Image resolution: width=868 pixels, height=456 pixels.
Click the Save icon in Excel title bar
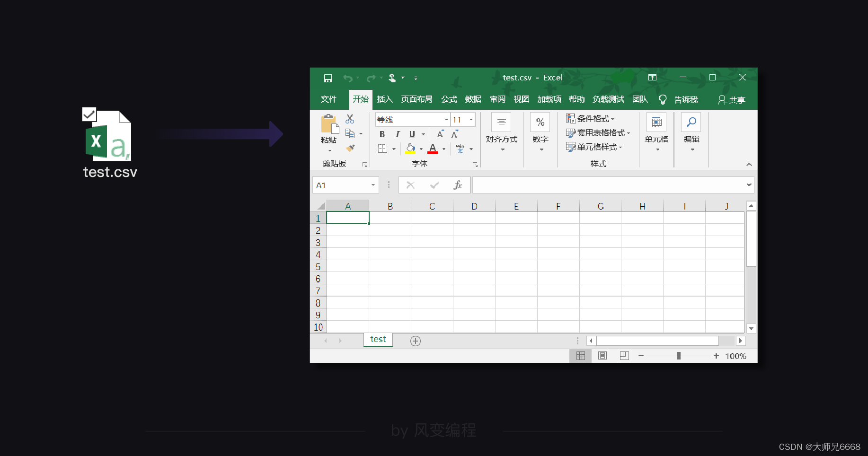(328, 78)
